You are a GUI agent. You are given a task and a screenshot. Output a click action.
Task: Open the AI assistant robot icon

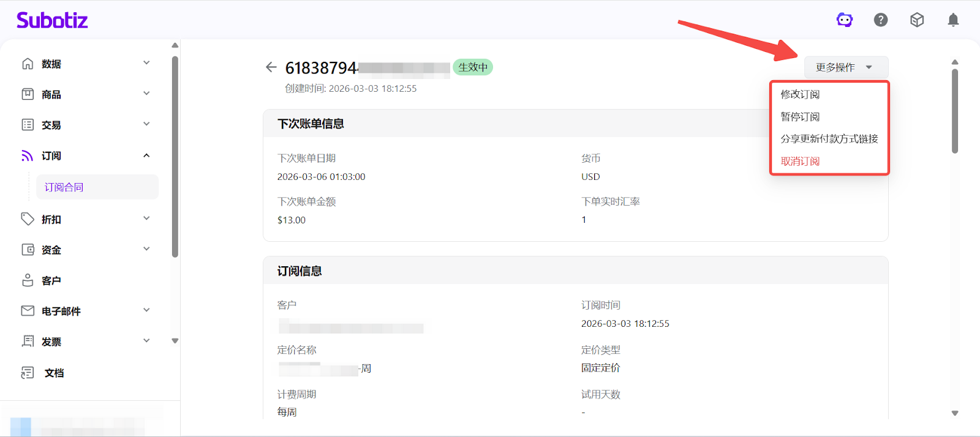point(845,20)
